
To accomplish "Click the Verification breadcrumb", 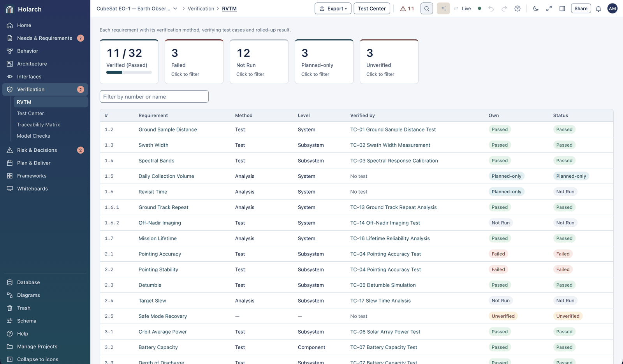I will pos(201,9).
